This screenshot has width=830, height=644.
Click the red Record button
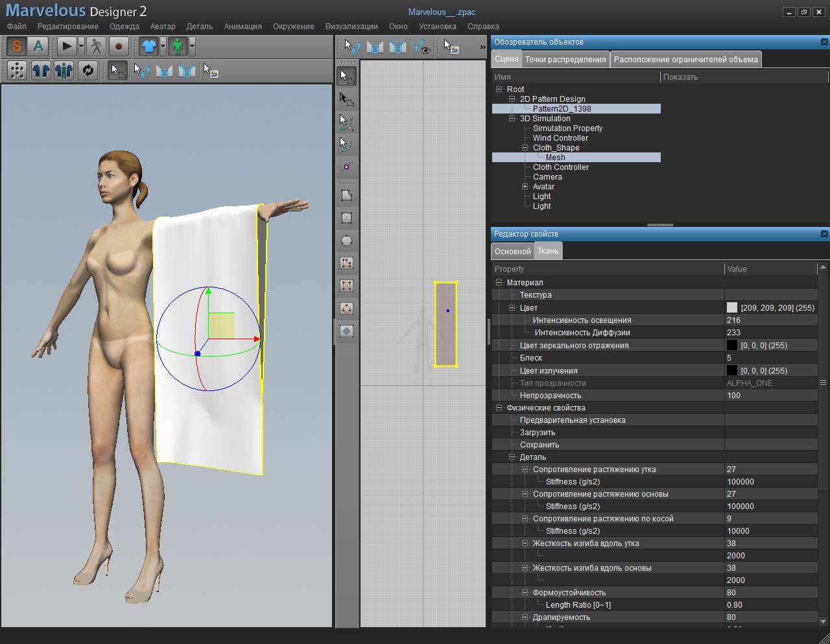click(x=118, y=46)
